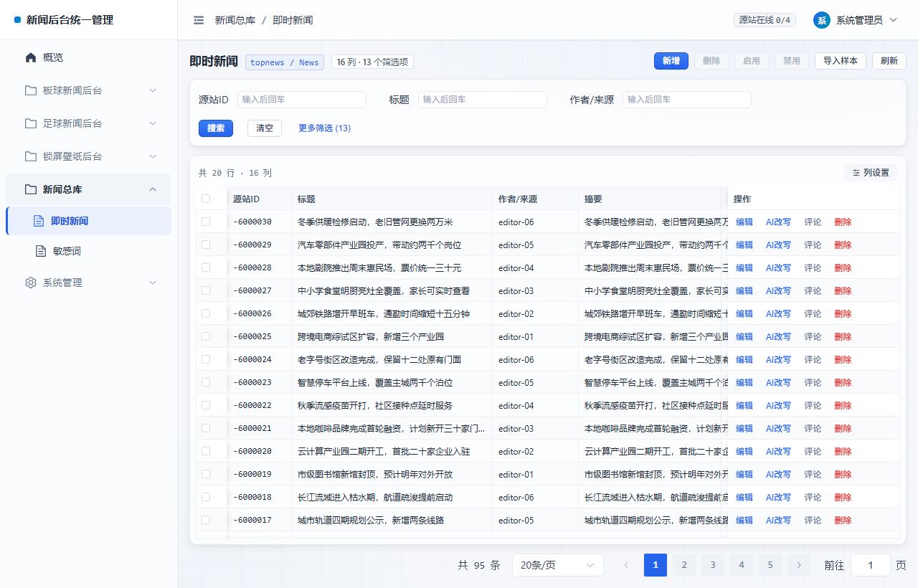The width and height of the screenshot is (918, 588).
Task: Click 编辑 for row -6000022
Action: pyautogui.click(x=744, y=406)
